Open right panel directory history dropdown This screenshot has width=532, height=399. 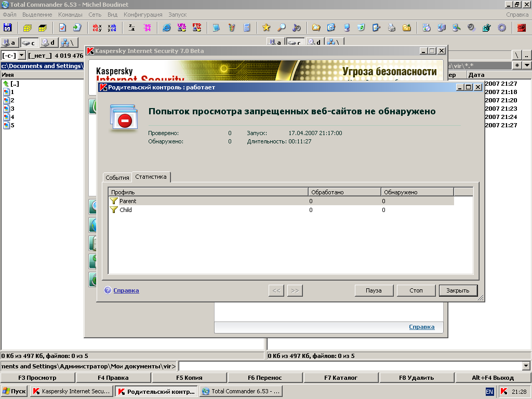pyautogui.click(x=527, y=65)
